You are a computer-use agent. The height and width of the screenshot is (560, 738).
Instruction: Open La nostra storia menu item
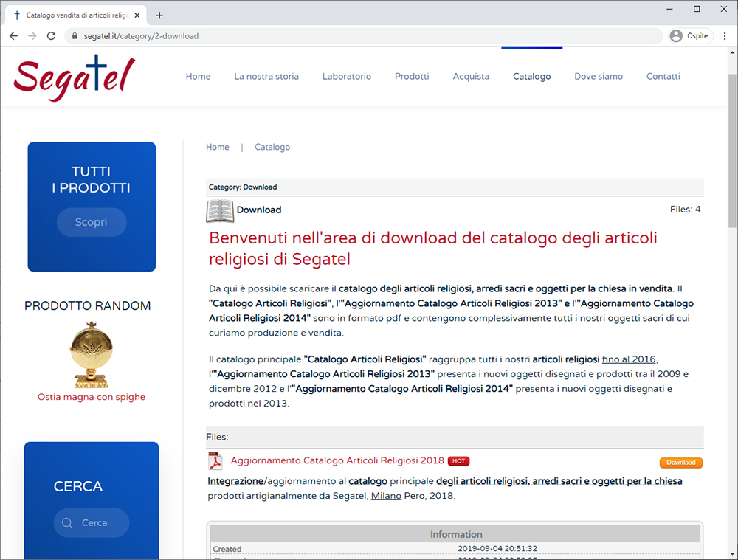[x=266, y=76]
